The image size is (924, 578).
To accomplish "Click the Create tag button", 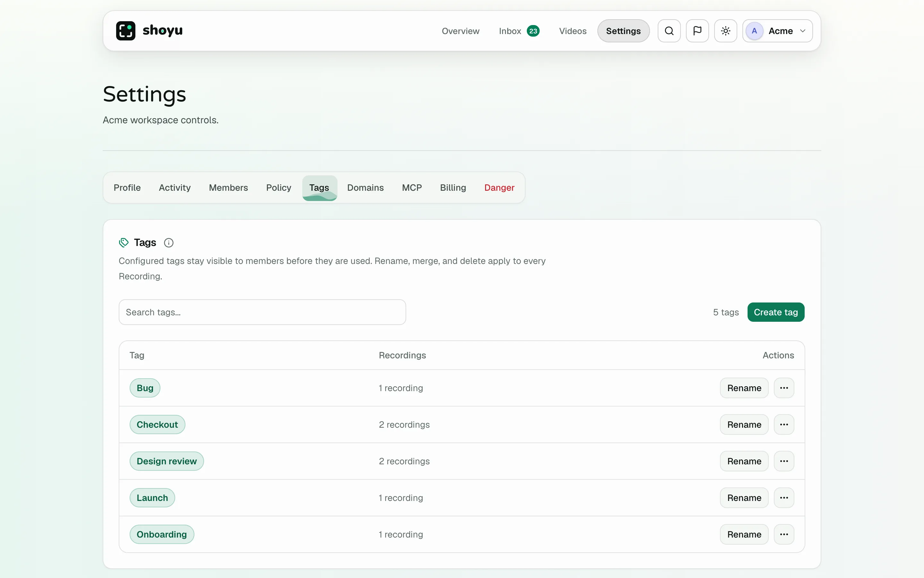I will click(775, 312).
